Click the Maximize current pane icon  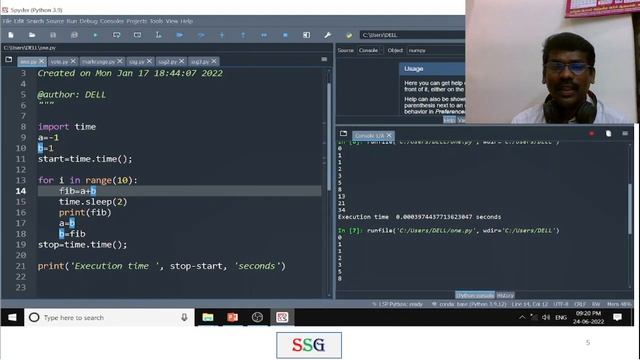[x=307, y=35]
